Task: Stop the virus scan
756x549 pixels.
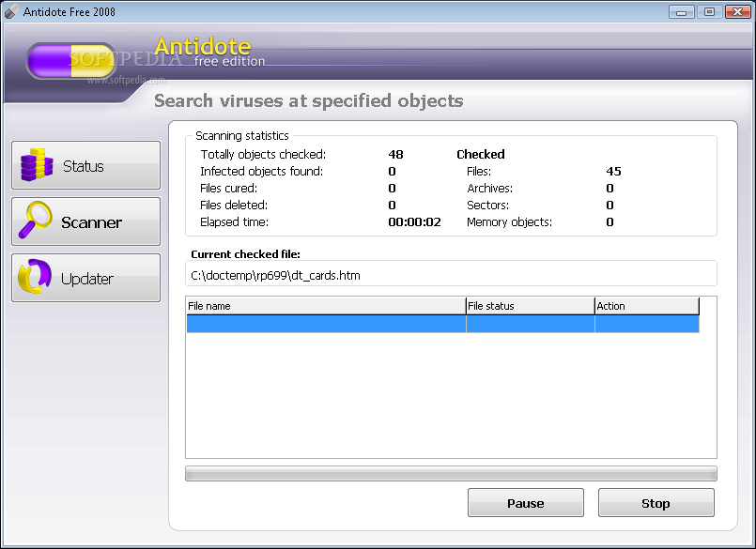Action: [x=656, y=503]
